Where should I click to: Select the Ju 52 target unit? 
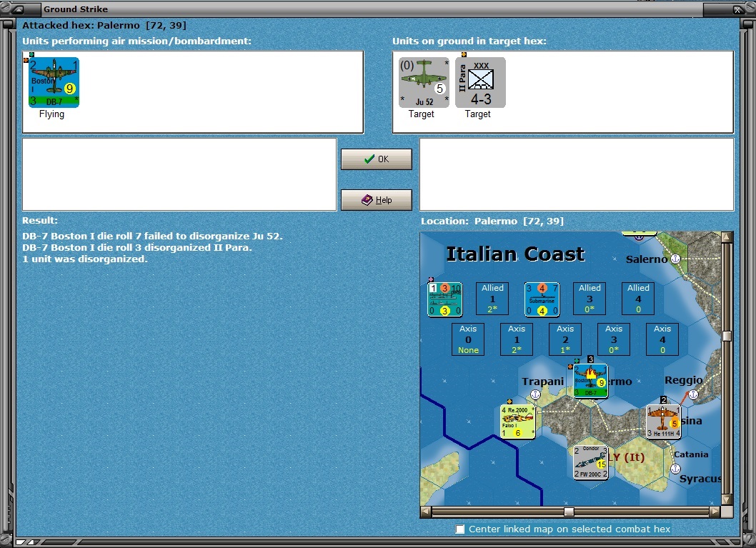coord(424,82)
